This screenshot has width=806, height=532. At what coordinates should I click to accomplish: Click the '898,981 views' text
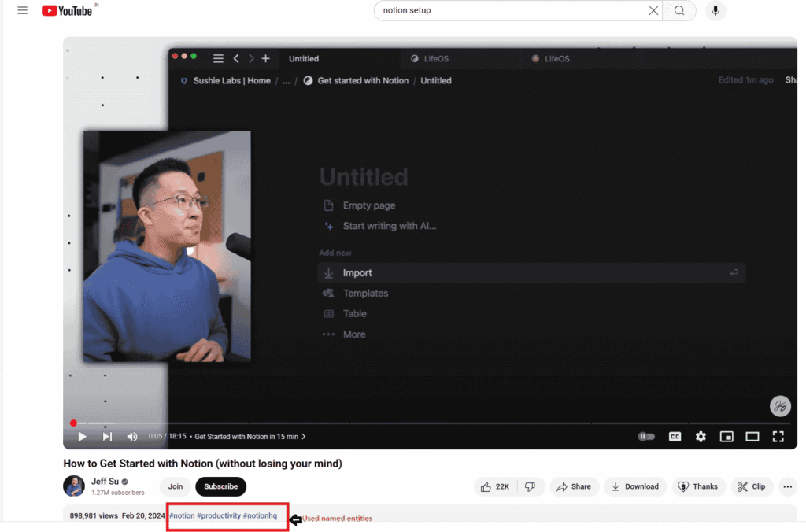point(94,515)
